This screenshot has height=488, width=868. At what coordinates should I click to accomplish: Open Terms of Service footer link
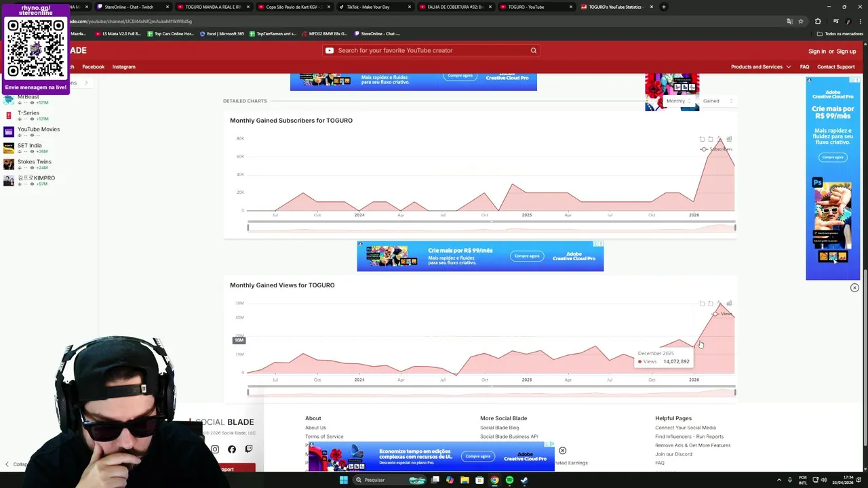pyautogui.click(x=324, y=436)
